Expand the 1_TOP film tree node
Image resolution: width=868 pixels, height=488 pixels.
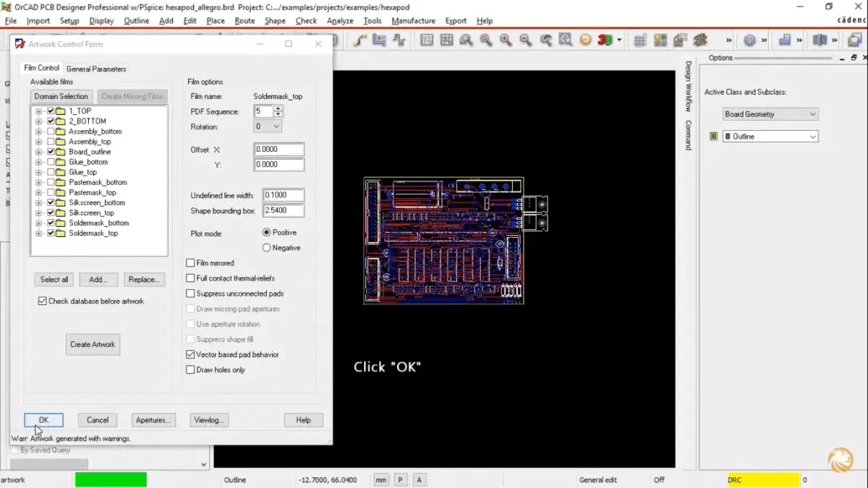tap(39, 111)
